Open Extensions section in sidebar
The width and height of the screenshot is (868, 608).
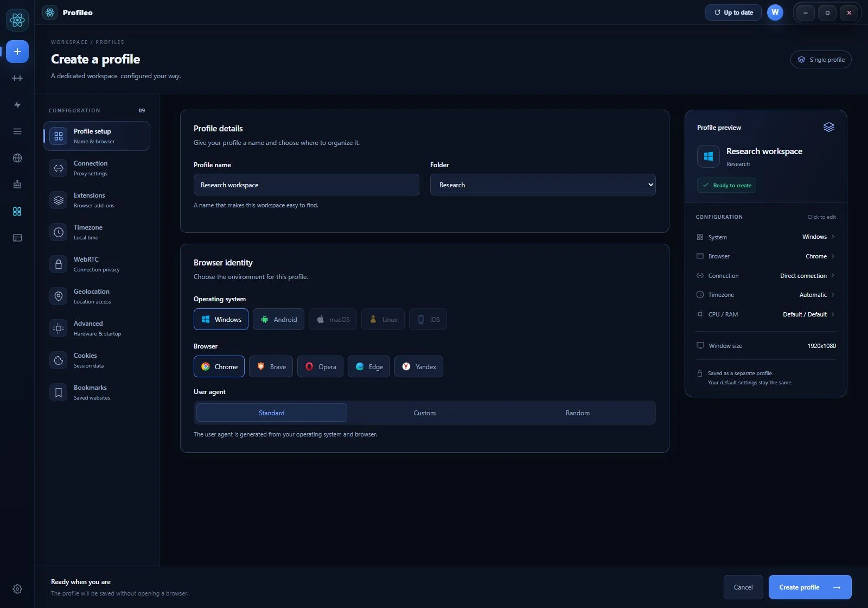click(97, 200)
